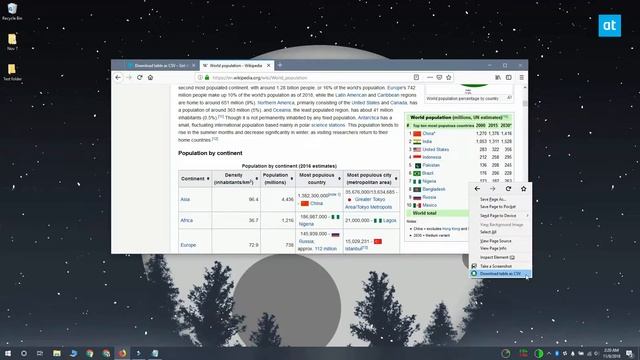Toggle reader view in address bar
640x360 pixels.
(416, 77)
